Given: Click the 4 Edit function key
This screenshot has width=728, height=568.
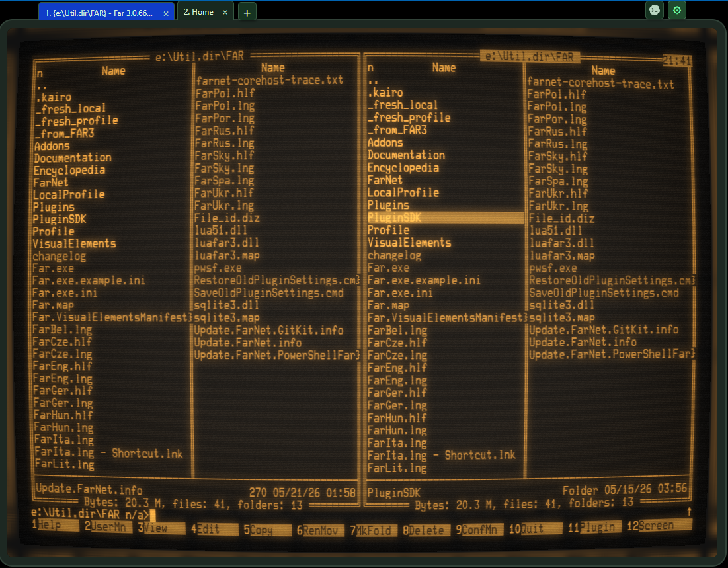Looking at the screenshot, I should [214, 529].
